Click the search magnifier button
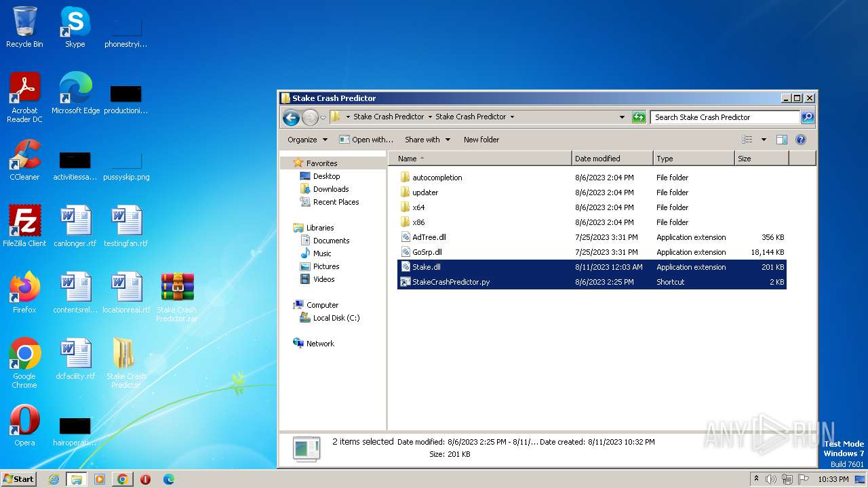The width and height of the screenshot is (868, 488). coord(807,117)
